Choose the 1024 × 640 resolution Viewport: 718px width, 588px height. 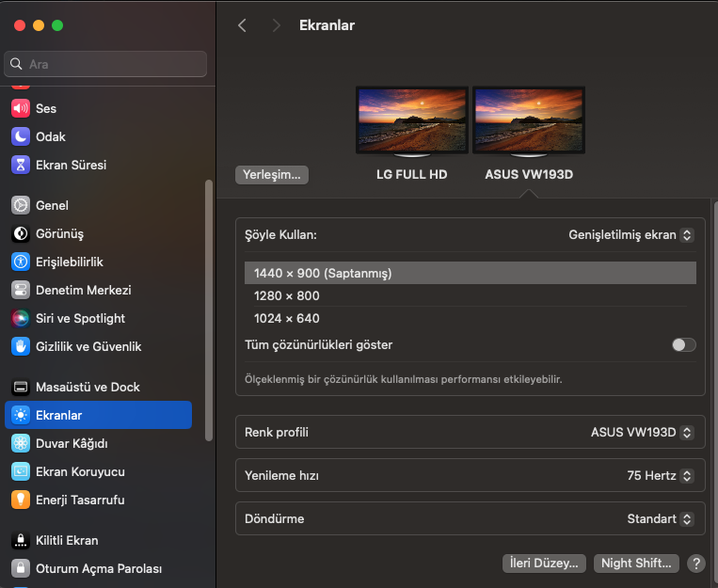coord(287,318)
